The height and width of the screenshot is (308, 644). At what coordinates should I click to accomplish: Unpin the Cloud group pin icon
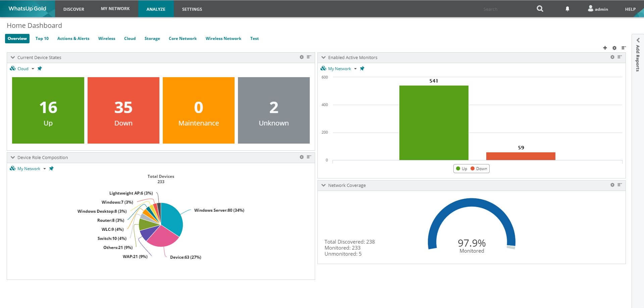(x=39, y=68)
